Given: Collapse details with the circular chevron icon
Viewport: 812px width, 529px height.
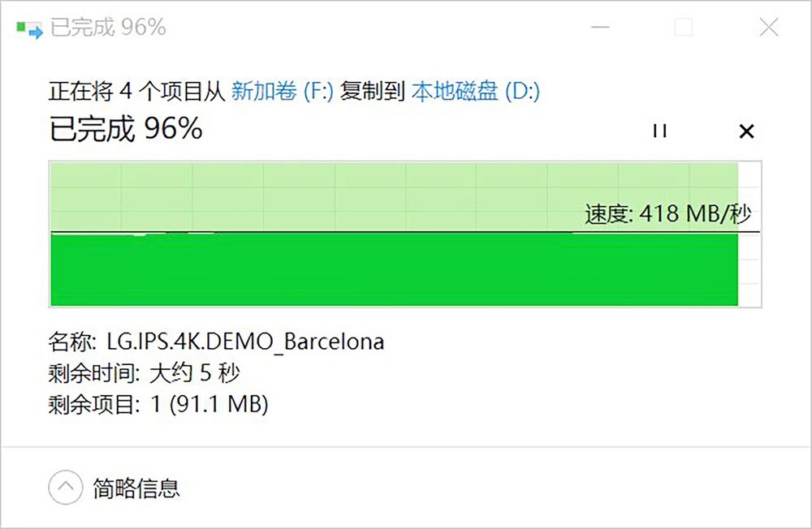Looking at the screenshot, I should 65,487.
